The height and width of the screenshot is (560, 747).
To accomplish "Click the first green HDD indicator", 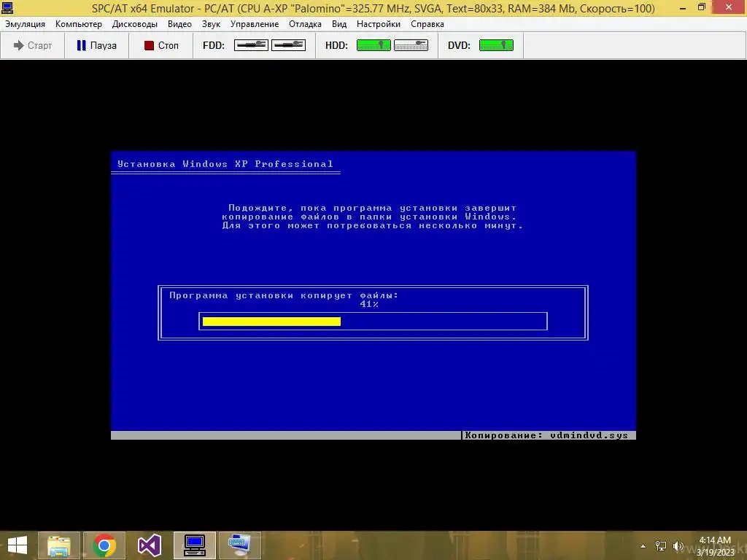I will (x=374, y=45).
